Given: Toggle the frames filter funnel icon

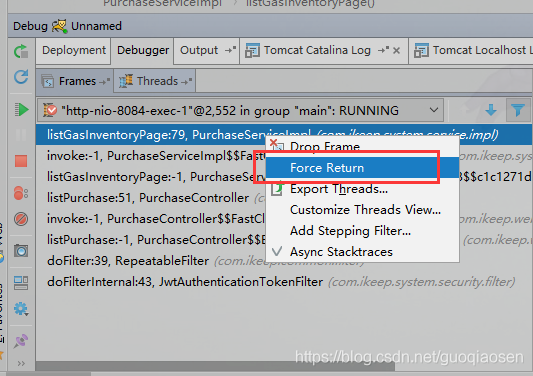Looking at the screenshot, I should [x=518, y=110].
